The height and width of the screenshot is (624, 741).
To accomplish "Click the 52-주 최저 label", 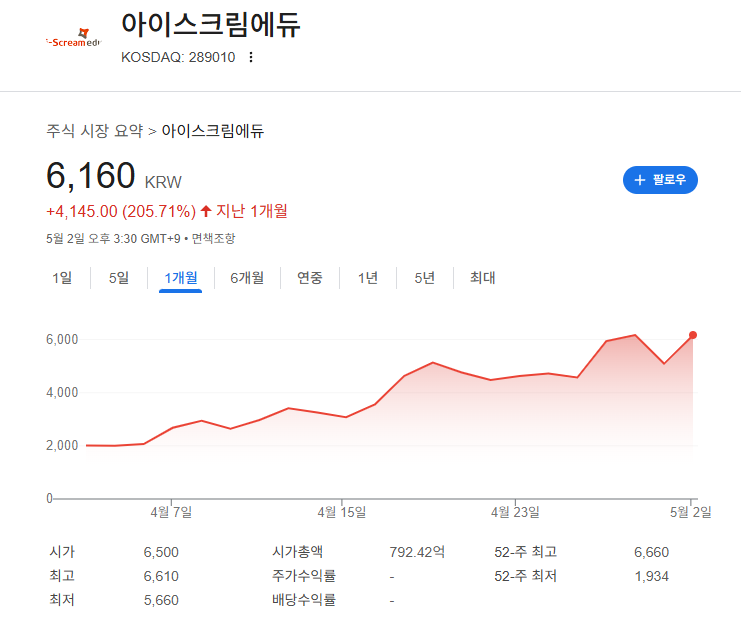I will (526, 576).
